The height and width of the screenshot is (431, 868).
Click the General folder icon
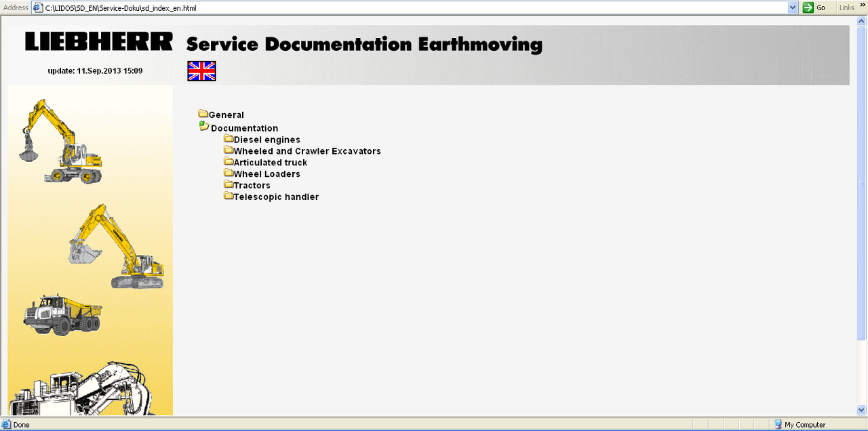click(203, 114)
